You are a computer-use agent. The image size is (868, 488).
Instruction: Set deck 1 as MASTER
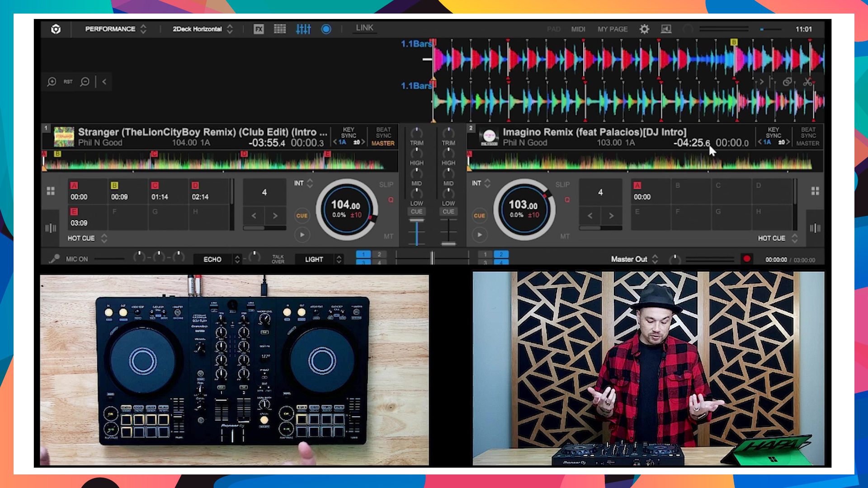pyautogui.click(x=383, y=143)
